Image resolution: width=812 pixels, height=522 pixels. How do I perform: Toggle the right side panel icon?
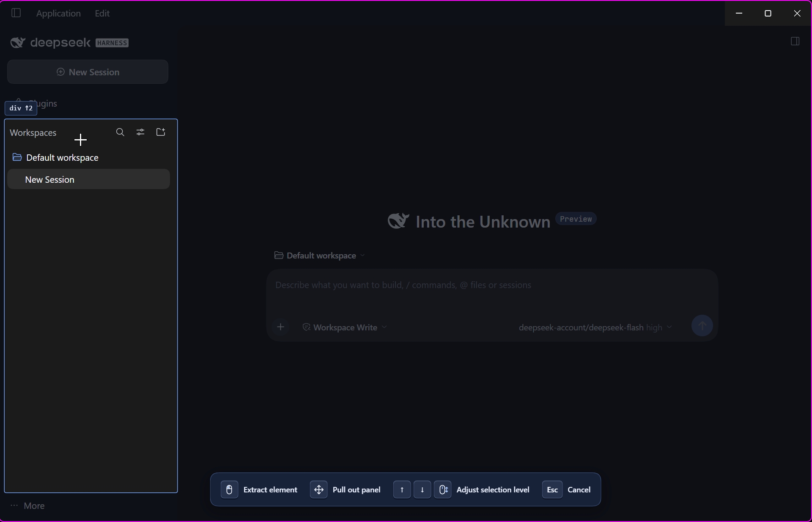click(x=795, y=41)
